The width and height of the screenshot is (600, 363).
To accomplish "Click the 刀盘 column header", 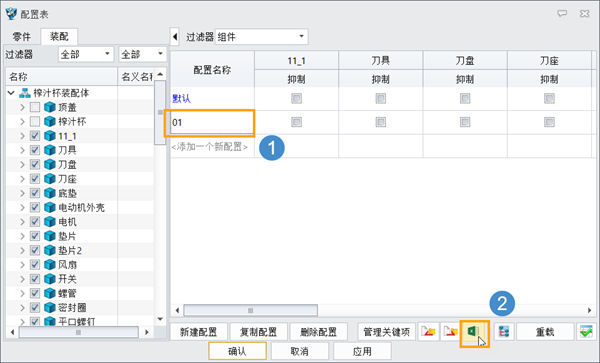I will point(465,60).
